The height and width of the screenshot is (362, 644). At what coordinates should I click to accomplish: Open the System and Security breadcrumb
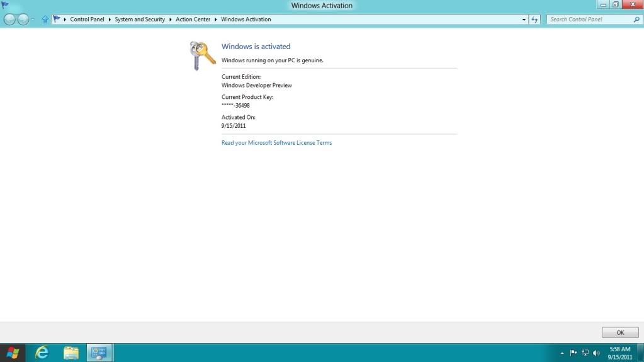tap(140, 20)
